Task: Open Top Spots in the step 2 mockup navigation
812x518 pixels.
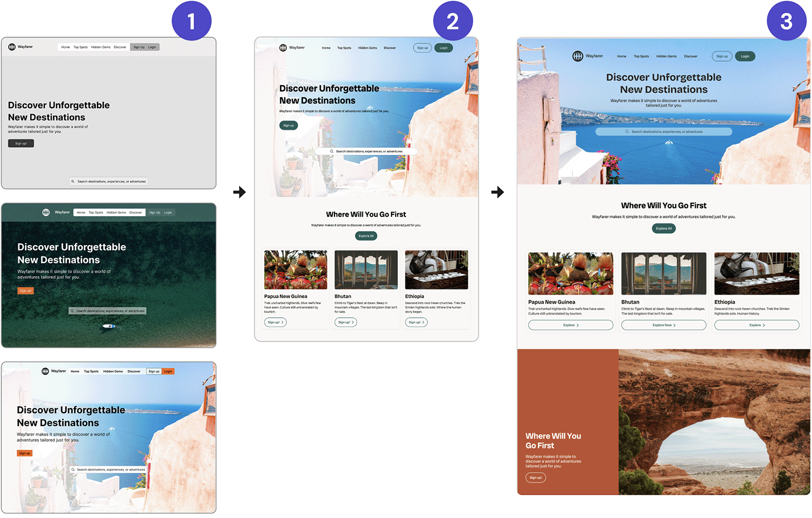Action: point(344,48)
